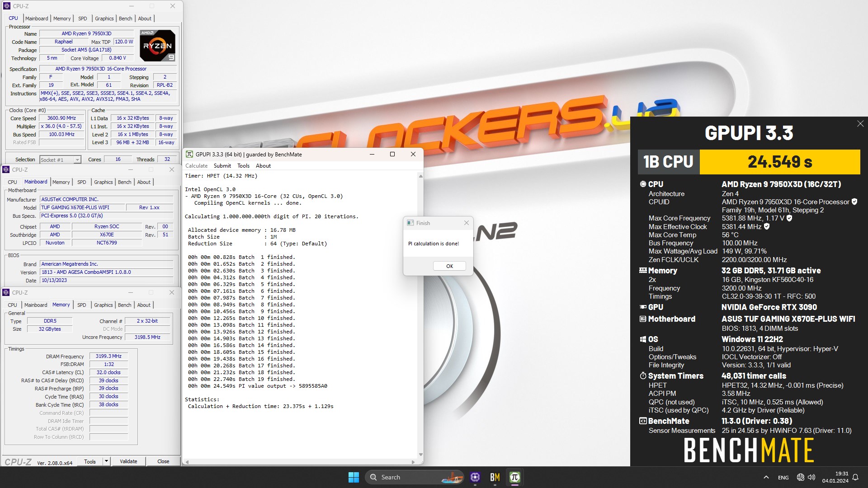Click the BIOS Version field 1813
The width and height of the screenshot is (868, 488).
click(106, 272)
